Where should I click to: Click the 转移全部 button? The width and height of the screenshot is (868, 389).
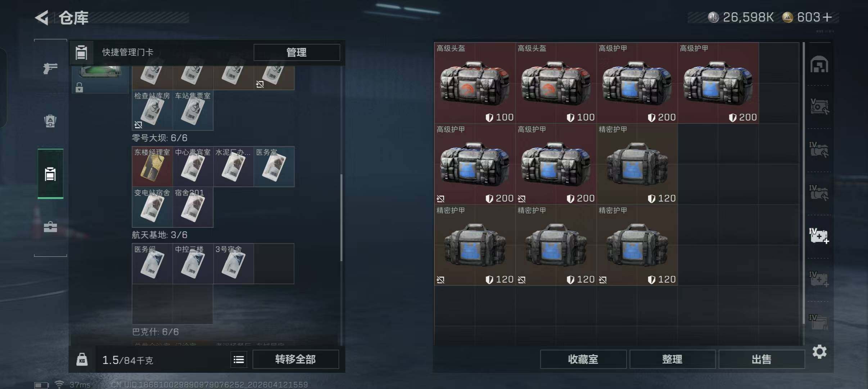(295, 359)
